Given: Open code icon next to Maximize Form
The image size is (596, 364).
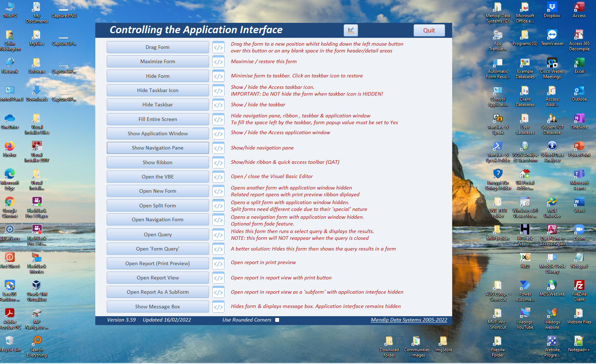Looking at the screenshot, I should [x=218, y=62].
